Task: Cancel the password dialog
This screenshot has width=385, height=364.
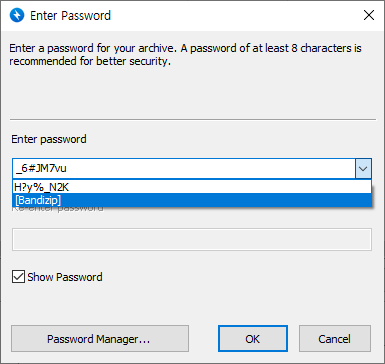Action: click(x=335, y=339)
